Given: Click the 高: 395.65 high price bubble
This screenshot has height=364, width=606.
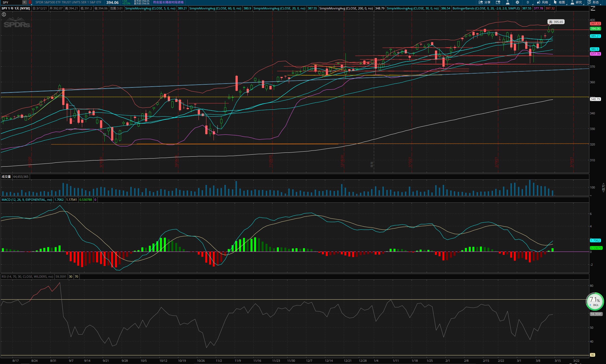Looking at the screenshot, I should 556,22.
